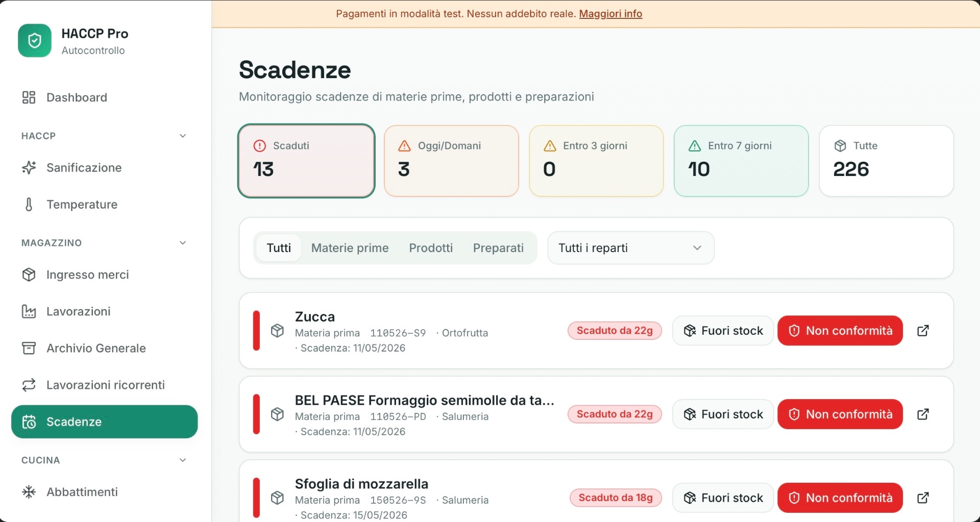Filter by Entro 7 giorni card
The height and width of the screenshot is (522, 980).
pos(741,161)
